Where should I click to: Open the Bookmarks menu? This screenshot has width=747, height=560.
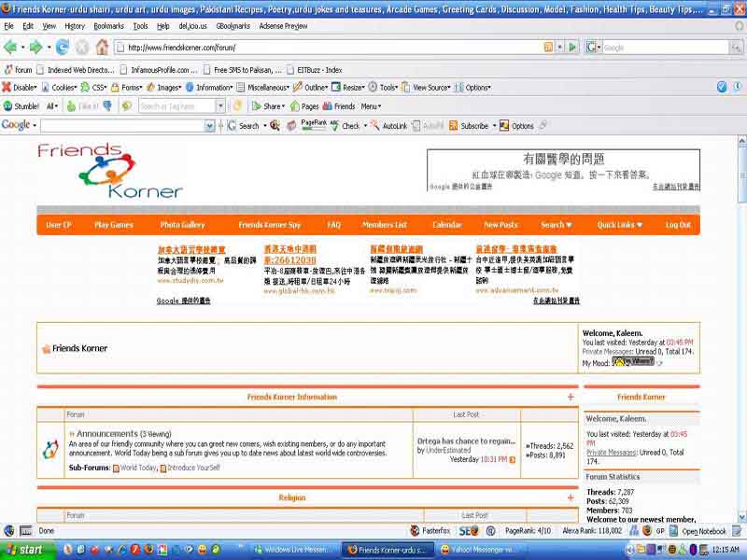(x=108, y=26)
